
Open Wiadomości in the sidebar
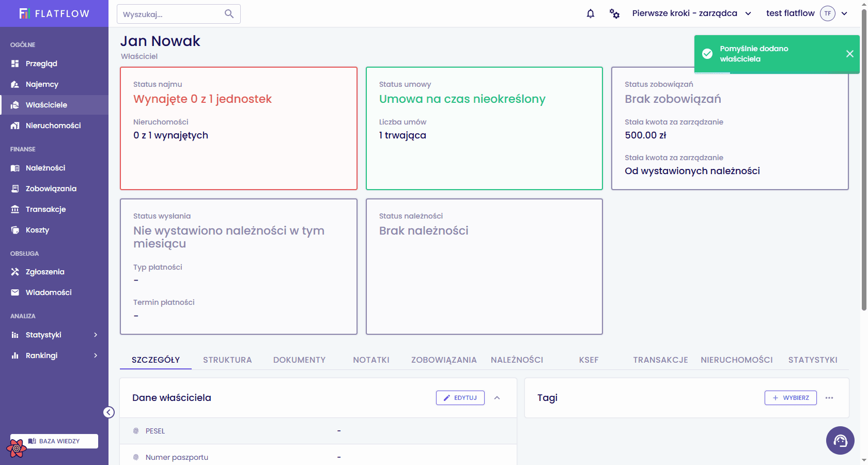[54, 292]
